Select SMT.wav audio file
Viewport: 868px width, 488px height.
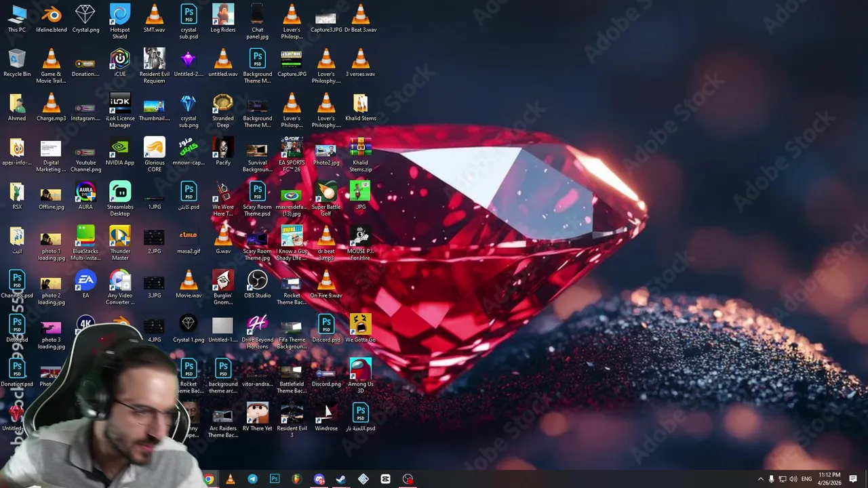(155, 19)
